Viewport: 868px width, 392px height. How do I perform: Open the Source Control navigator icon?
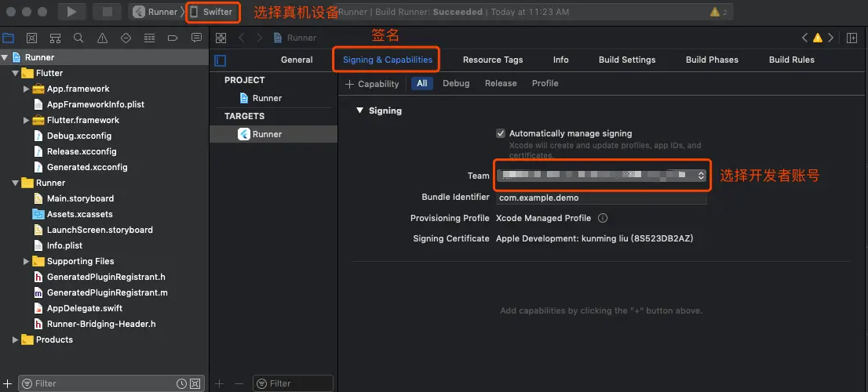click(x=32, y=38)
